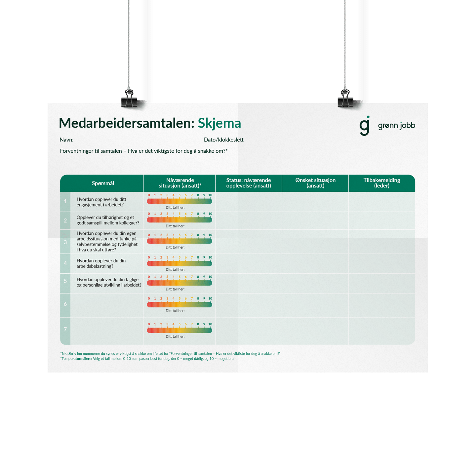Viewport: 476px width, 476px height.
Task: Click the 0-10 scale bar in row 6
Action: (179, 304)
